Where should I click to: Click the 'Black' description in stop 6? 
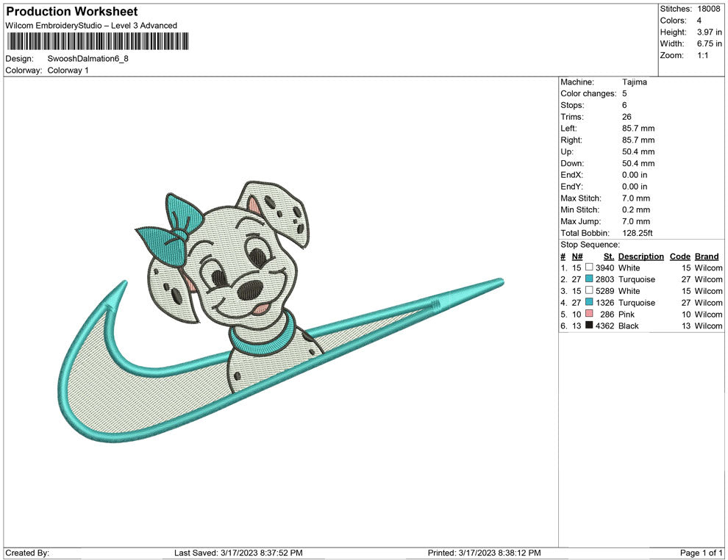tap(628, 326)
